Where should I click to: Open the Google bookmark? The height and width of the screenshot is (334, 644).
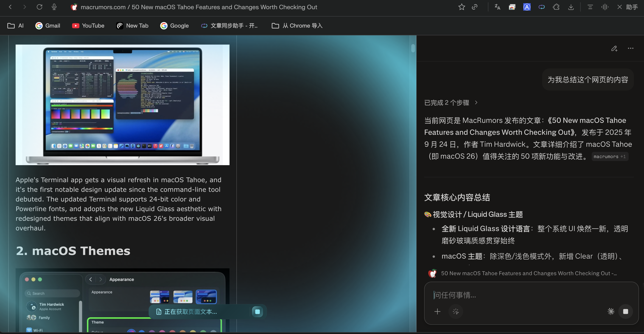(x=174, y=25)
